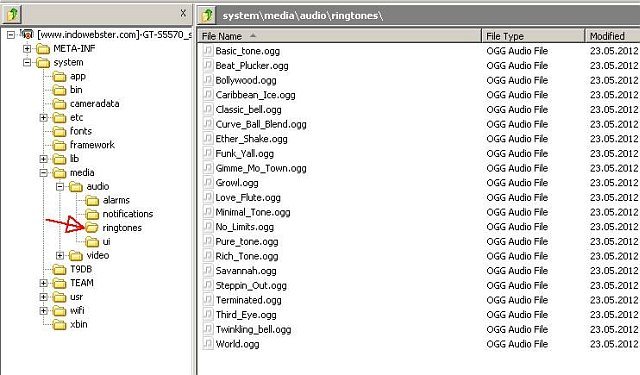
Task: Select file name No_Limits.ogg
Action: click(244, 227)
